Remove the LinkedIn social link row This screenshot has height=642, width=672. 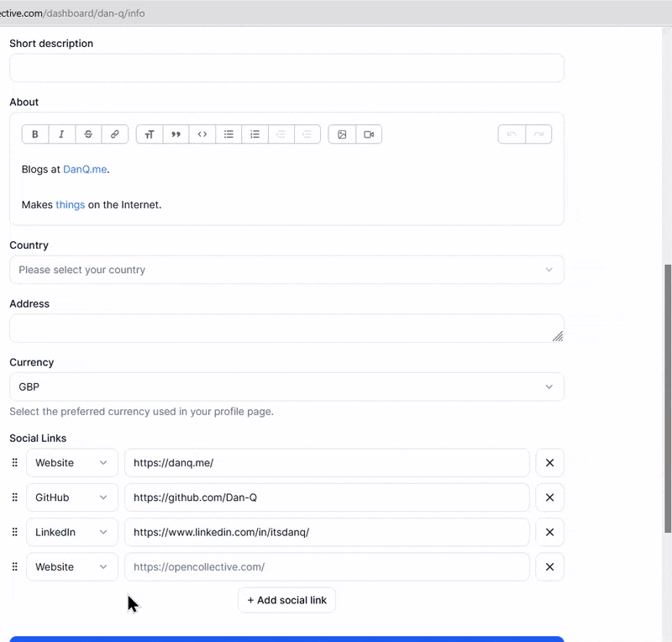pyautogui.click(x=549, y=532)
